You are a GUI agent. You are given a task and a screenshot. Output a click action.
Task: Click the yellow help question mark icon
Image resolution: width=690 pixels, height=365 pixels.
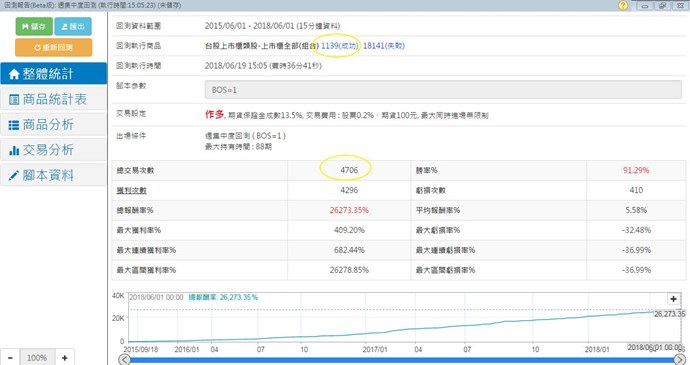pyautogui.click(x=623, y=5)
